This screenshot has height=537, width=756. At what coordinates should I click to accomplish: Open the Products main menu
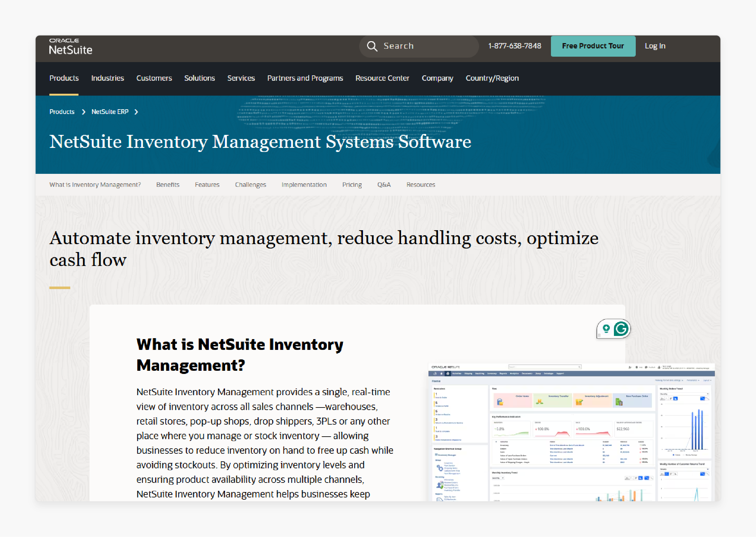pyautogui.click(x=64, y=79)
